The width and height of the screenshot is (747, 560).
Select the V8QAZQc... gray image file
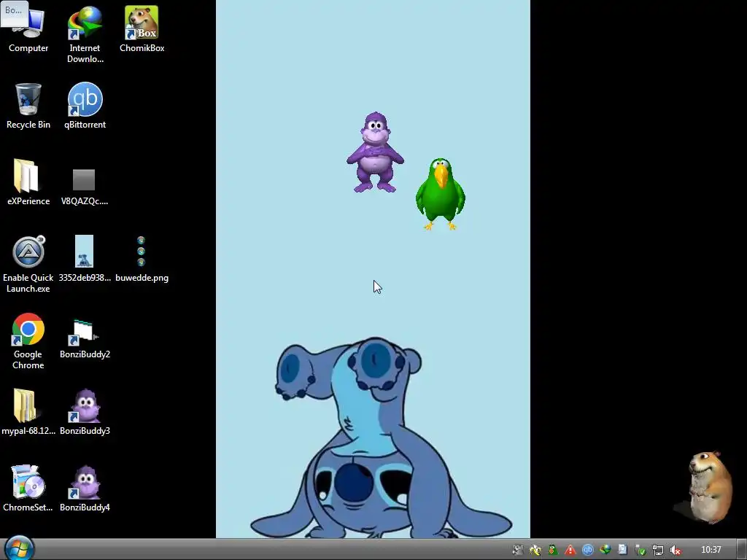(85, 187)
